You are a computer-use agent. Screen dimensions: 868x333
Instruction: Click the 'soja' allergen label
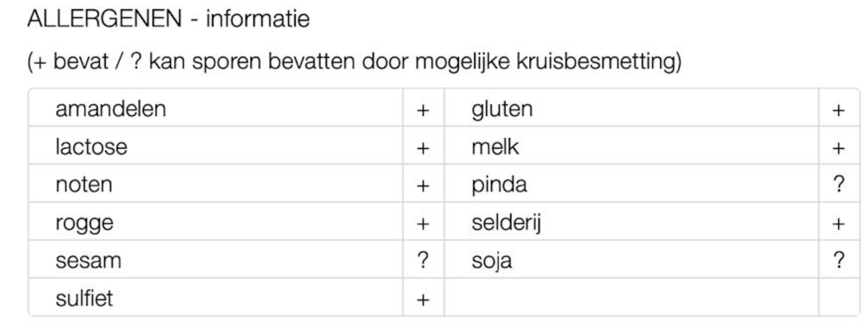(492, 261)
